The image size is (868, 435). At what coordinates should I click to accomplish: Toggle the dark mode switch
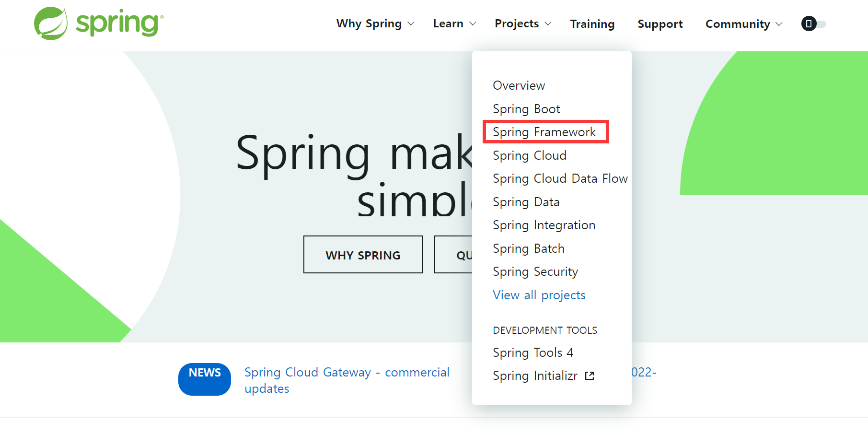click(814, 24)
